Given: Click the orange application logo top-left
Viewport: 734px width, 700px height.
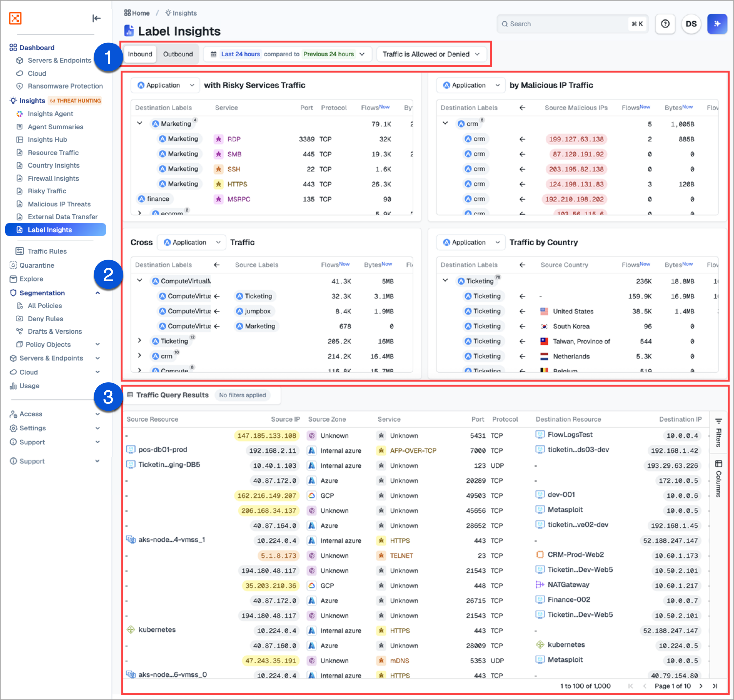Looking at the screenshot, I should [x=15, y=18].
